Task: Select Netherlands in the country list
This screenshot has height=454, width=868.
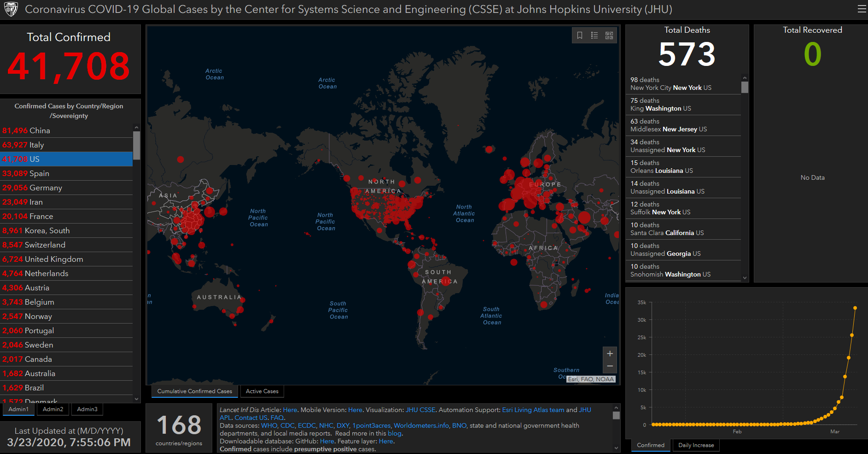Action: (66, 273)
